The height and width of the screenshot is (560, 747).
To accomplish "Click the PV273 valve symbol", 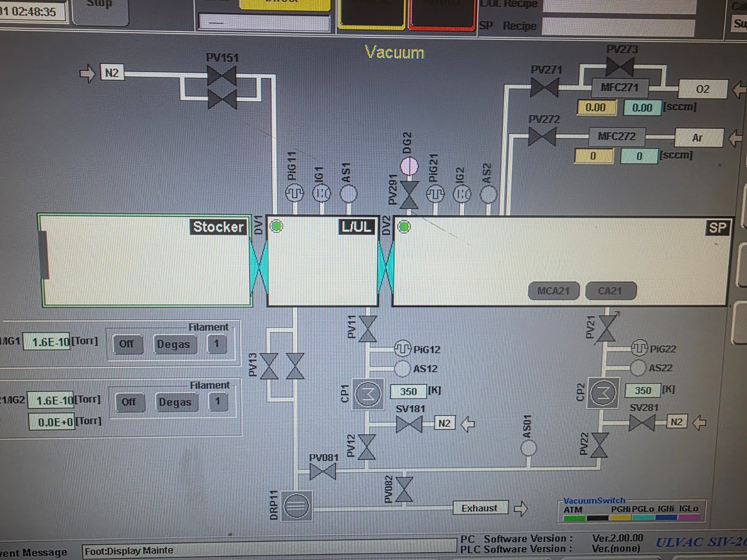I will tap(620, 67).
